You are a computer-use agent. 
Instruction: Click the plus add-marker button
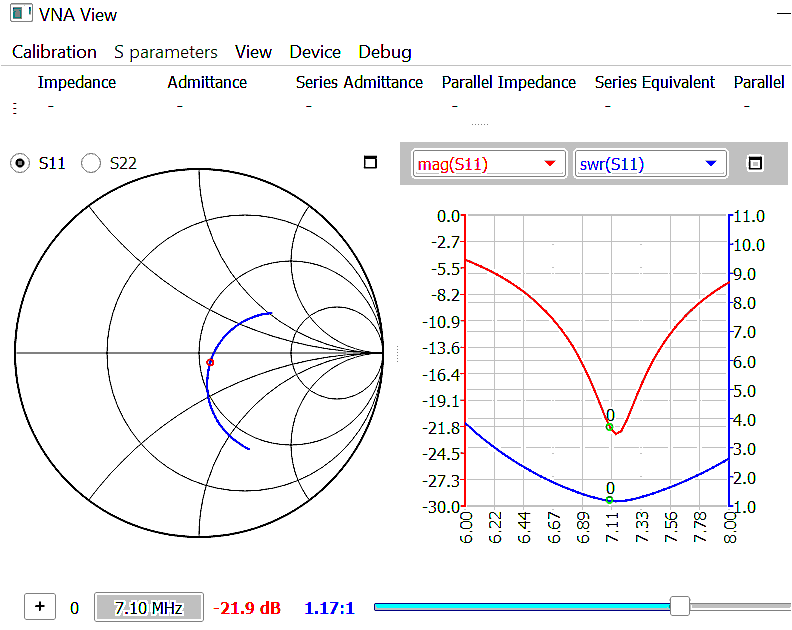click(40, 606)
